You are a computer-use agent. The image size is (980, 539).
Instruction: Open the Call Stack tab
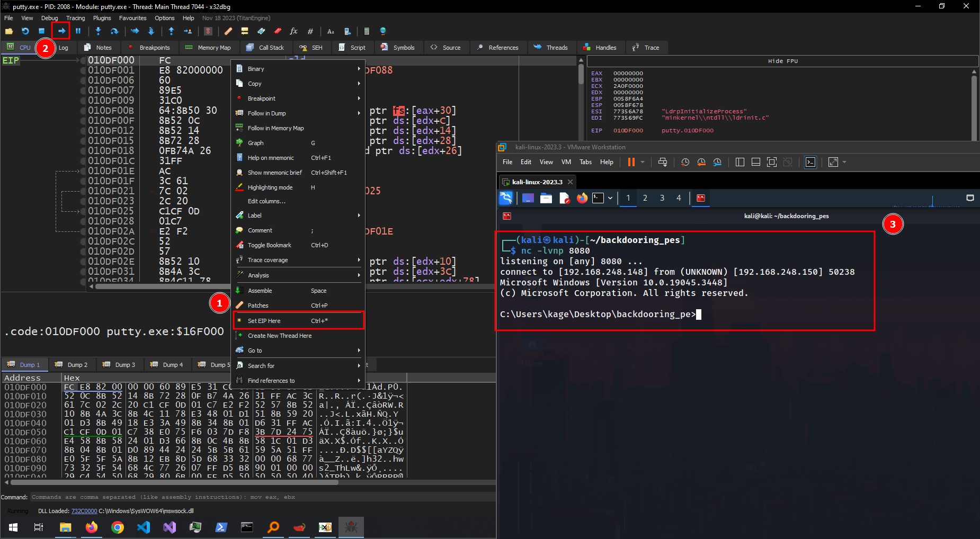click(x=265, y=48)
